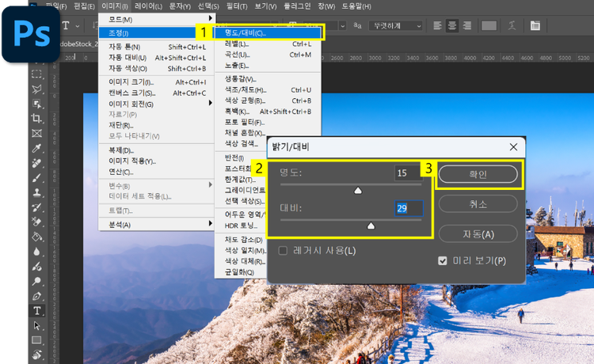Open the 필터(T) menu
Viewport: 594px width, 364px height.
[x=237, y=6]
